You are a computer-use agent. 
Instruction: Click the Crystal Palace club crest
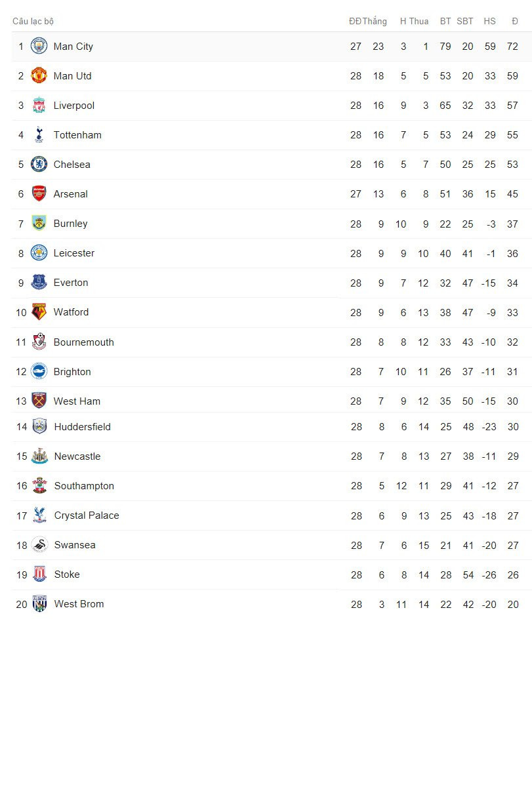40,515
